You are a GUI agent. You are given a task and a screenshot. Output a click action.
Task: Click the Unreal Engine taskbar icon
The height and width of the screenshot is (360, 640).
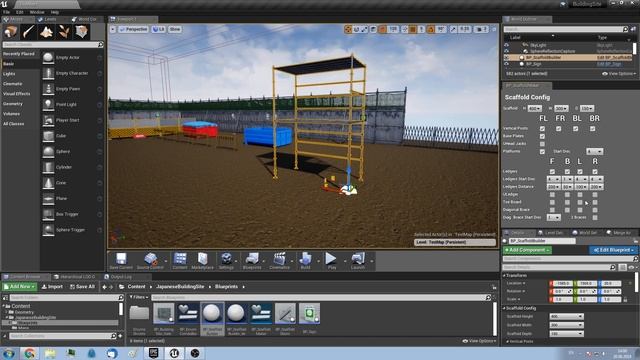(x=174, y=353)
